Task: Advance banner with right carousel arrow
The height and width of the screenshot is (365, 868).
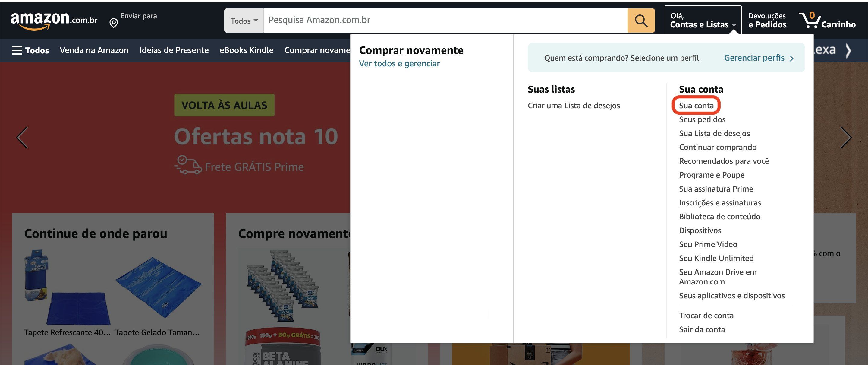Action: coord(845,137)
